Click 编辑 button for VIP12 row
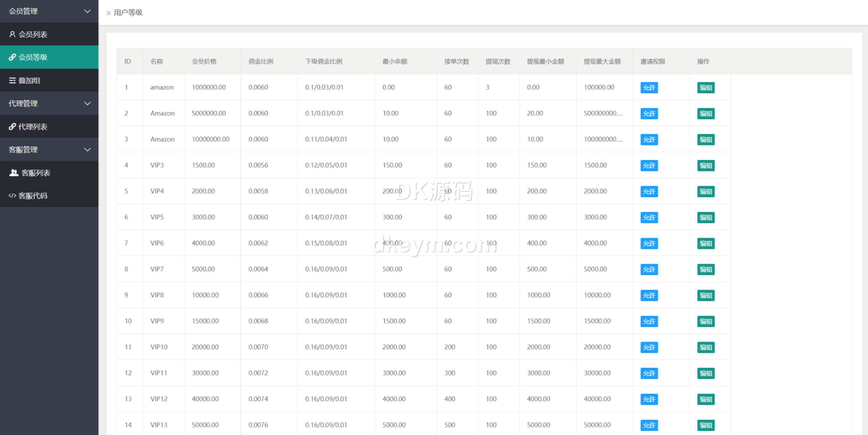The width and height of the screenshot is (868, 435). pyautogui.click(x=706, y=399)
